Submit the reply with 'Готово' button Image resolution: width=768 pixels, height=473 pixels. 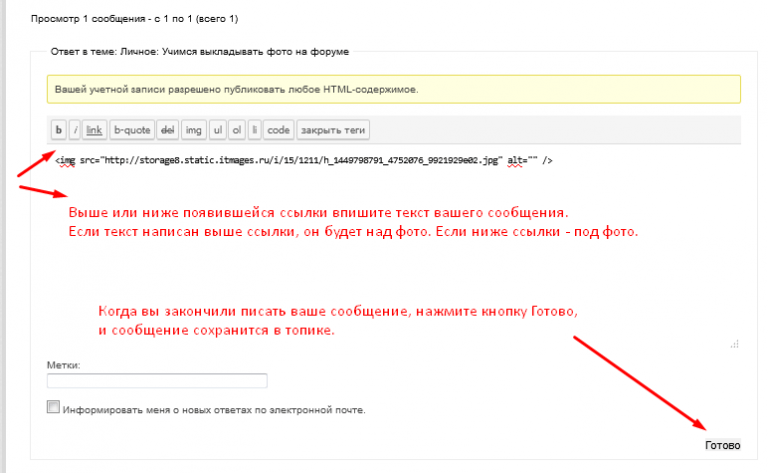click(722, 445)
